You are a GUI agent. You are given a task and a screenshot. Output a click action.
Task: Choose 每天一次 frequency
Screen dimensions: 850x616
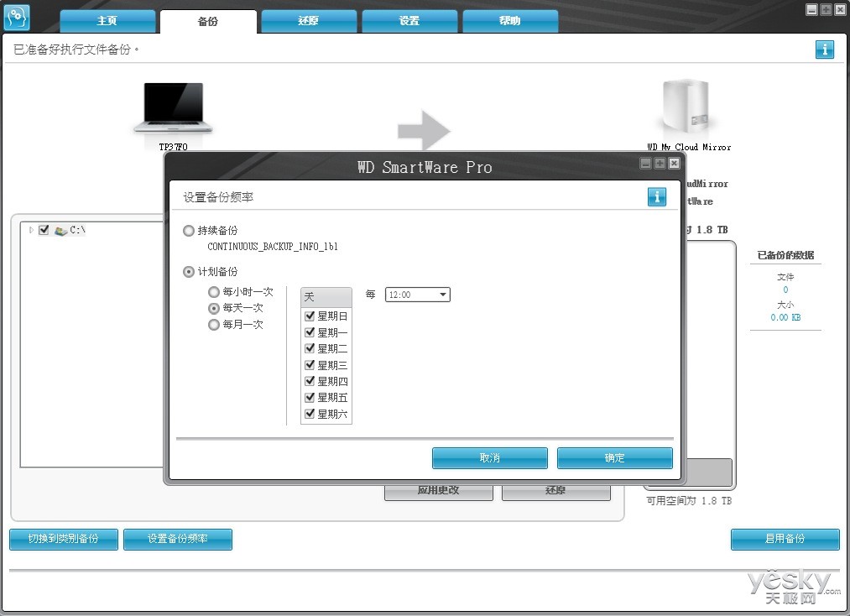[214, 309]
